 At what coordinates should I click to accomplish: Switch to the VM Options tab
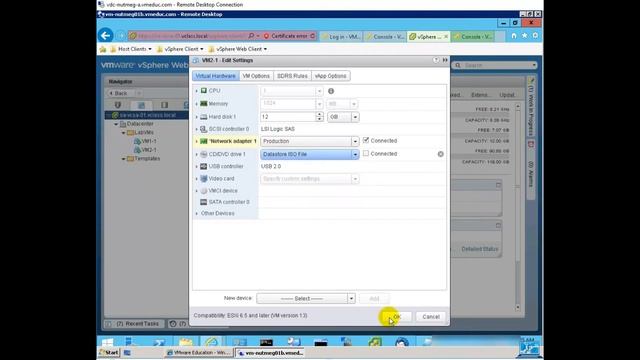coord(256,76)
